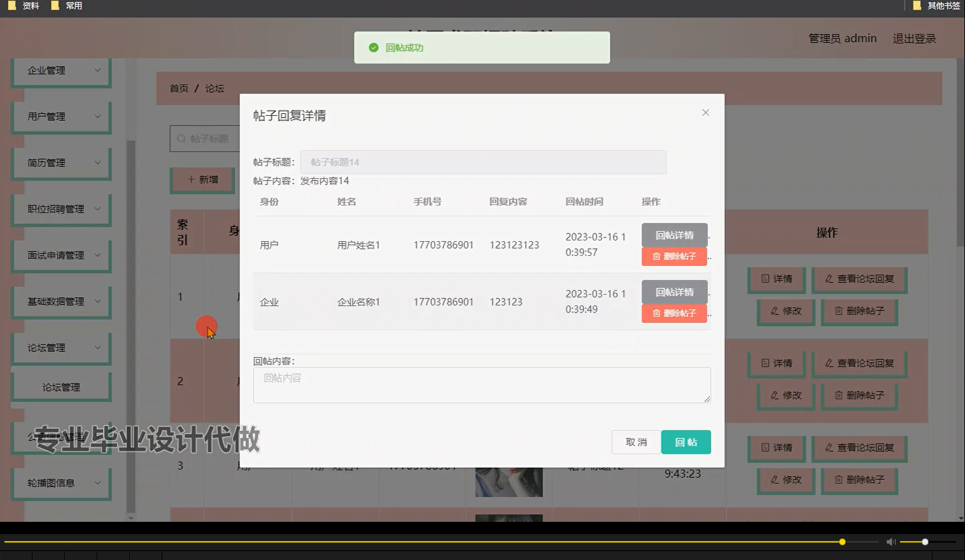Viewport: 965px width, 560px height.
Task: Click the 查看论坛回复 reply icon
Action: 829,279
